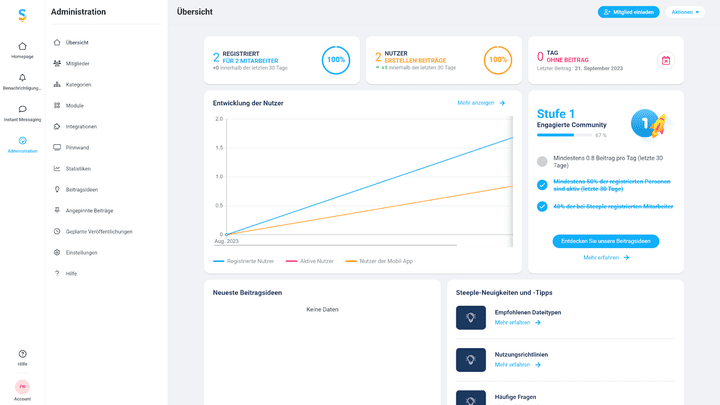720x405 pixels.
Task: Open Homepage from the left navigation rail
Action: [22, 46]
